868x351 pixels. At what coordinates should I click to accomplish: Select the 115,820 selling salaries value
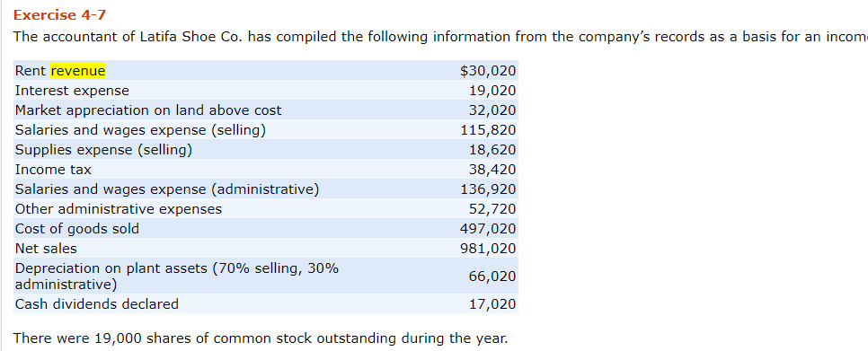tap(488, 130)
